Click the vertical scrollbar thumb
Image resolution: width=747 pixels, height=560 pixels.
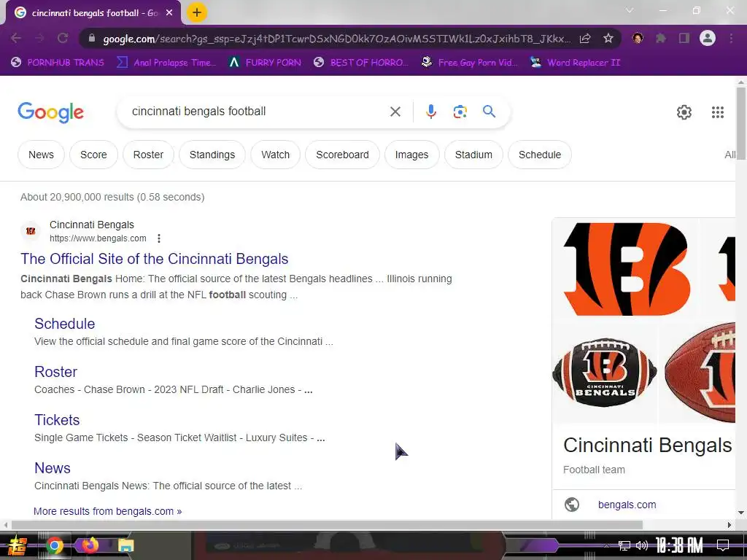click(x=741, y=124)
